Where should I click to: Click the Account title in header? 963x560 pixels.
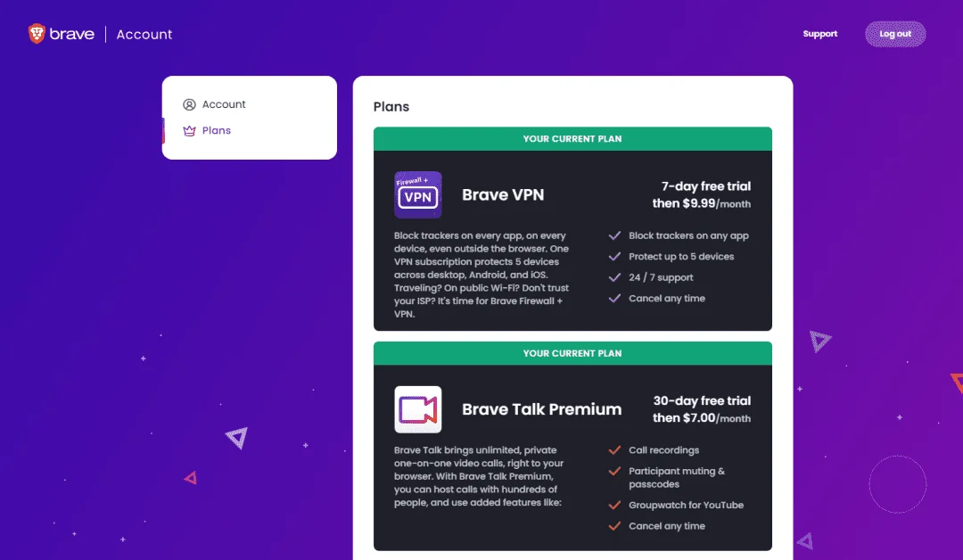[x=144, y=35]
